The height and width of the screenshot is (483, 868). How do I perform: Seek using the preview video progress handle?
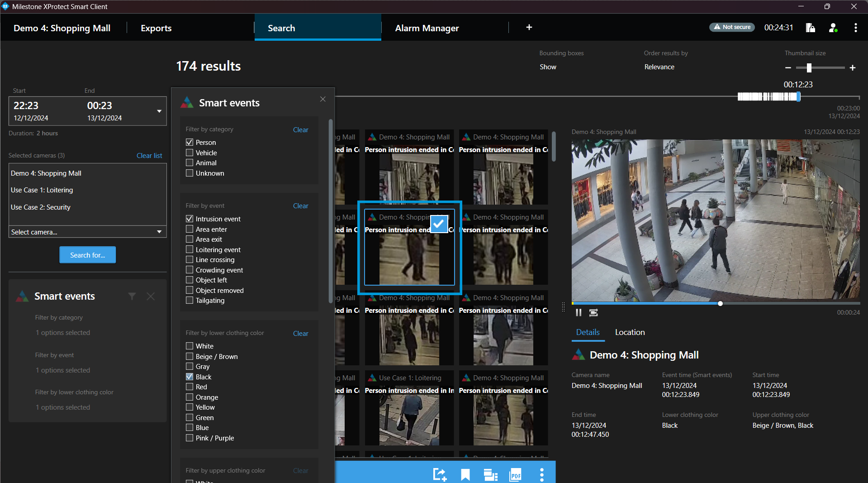(x=720, y=303)
